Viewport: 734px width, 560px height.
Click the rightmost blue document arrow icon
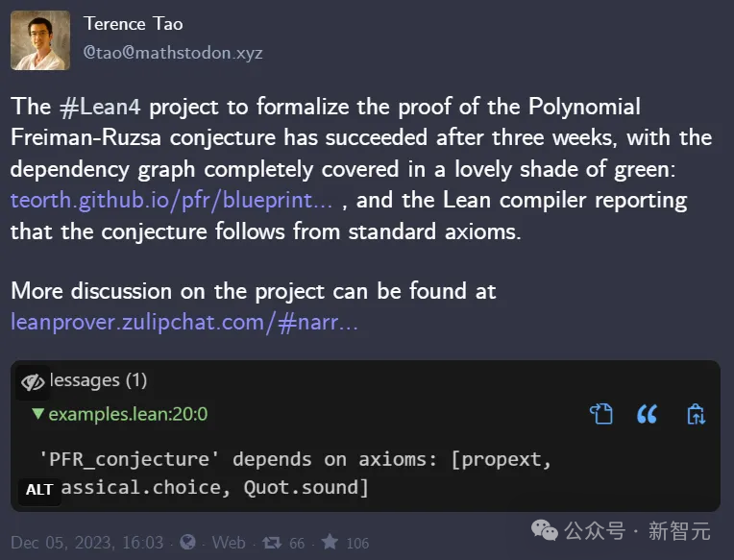(x=696, y=414)
